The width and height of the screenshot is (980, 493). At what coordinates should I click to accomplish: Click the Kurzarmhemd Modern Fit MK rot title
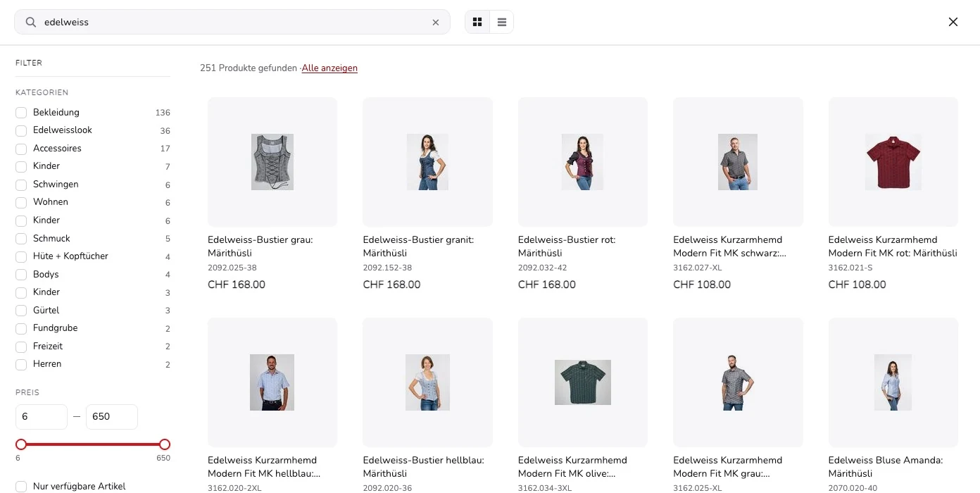point(893,246)
